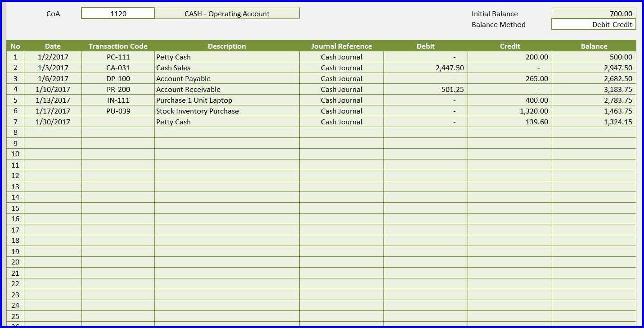Click Petty Cash description dated 1/30/2017
644x328 pixels.
(x=227, y=122)
